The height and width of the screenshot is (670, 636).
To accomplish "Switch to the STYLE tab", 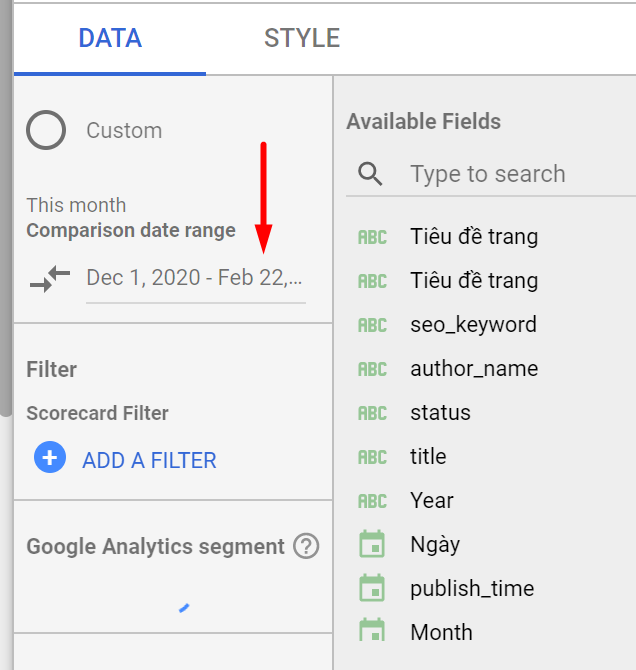I will [x=302, y=38].
